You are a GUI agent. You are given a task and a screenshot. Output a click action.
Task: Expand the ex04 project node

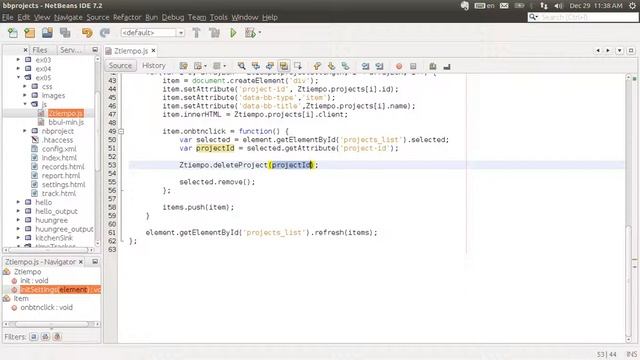coord(18,69)
